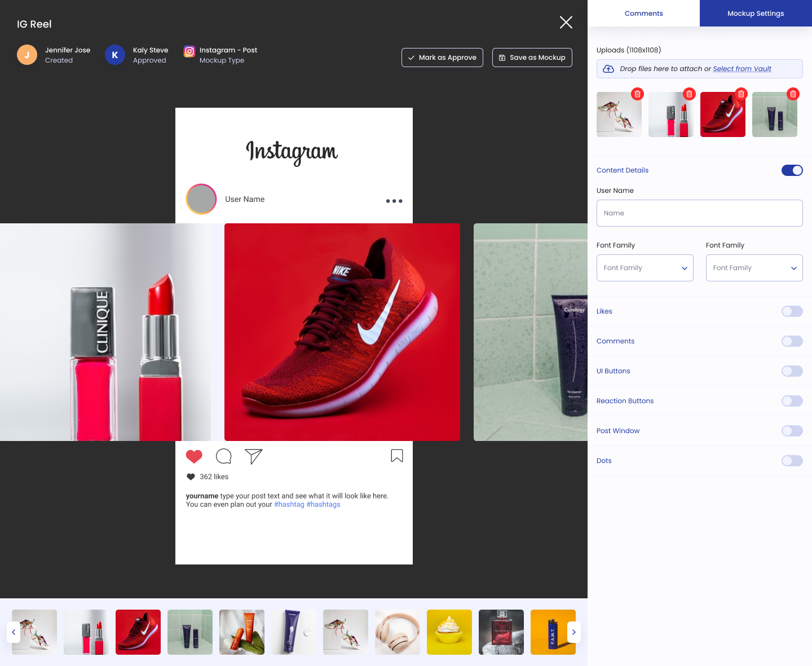This screenshot has width=812, height=666.
Task: Click the red Nike shoe slide in the carousel
Action: click(x=342, y=332)
